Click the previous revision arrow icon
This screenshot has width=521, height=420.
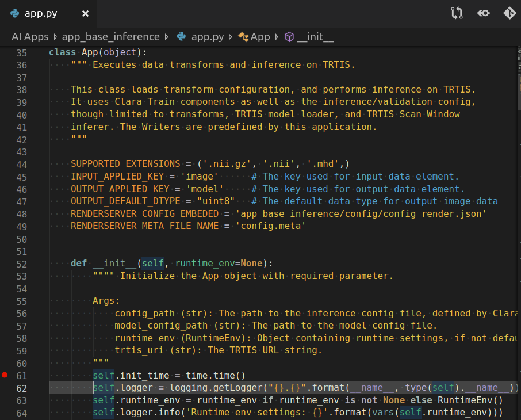pos(483,13)
